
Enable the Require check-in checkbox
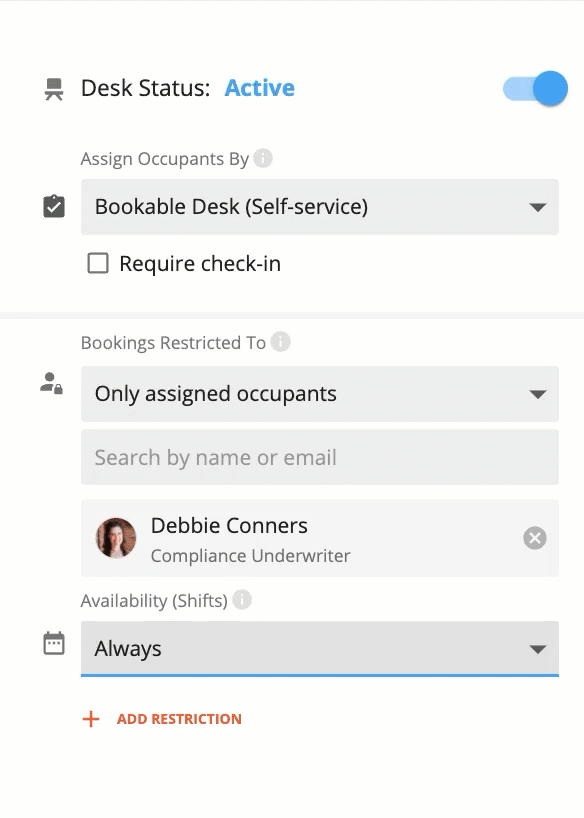pyautogui.click(x=97, y=263)
